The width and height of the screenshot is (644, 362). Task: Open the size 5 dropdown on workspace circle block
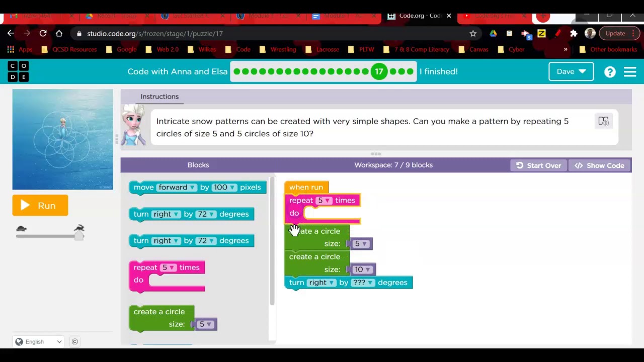tap(361, 244)
